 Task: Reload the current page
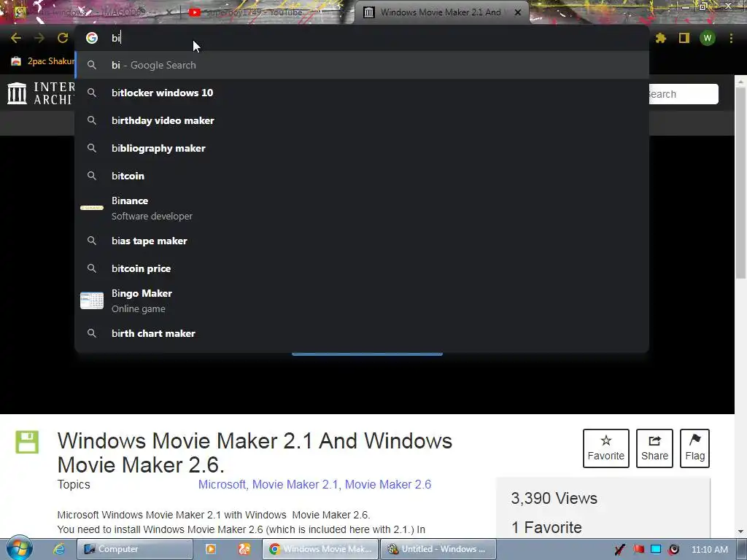[x=63, y=38]
